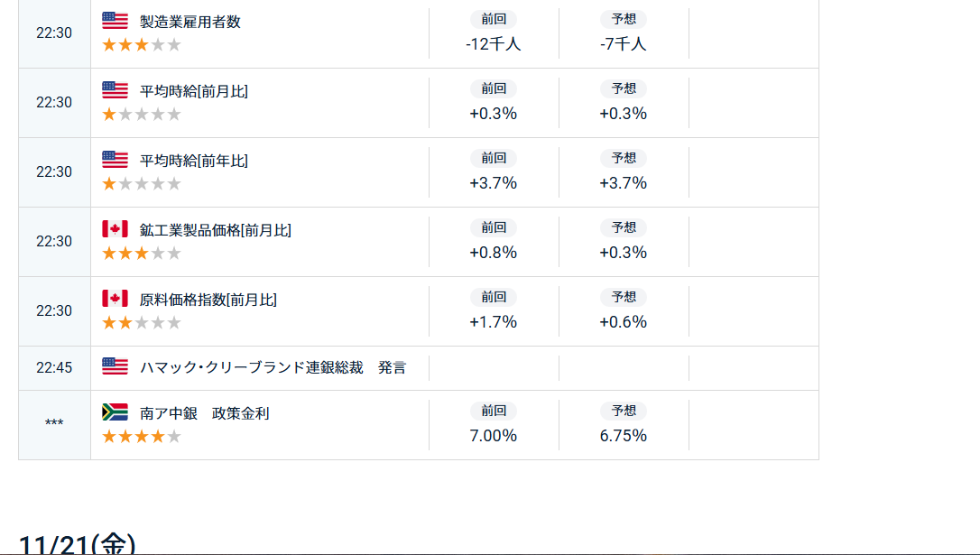
Task: Click the +3.7% forecast value for 平均時給[前年比]
Action: 624,183
